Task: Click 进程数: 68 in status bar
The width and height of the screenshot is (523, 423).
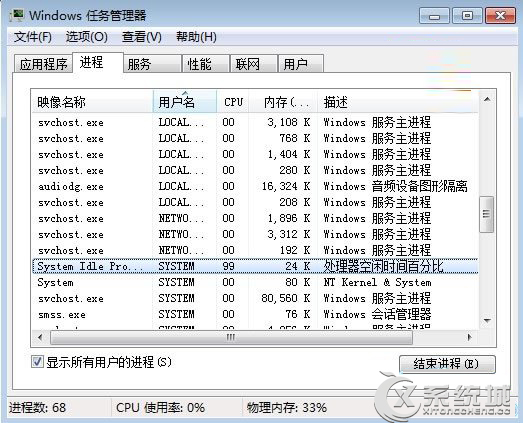Action: (x=37, y=408)
